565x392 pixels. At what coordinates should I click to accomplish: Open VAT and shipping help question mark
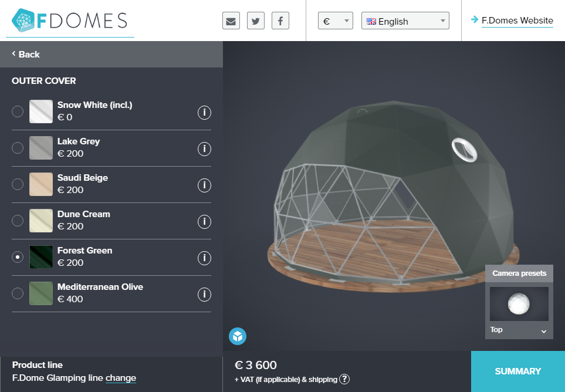344,379
